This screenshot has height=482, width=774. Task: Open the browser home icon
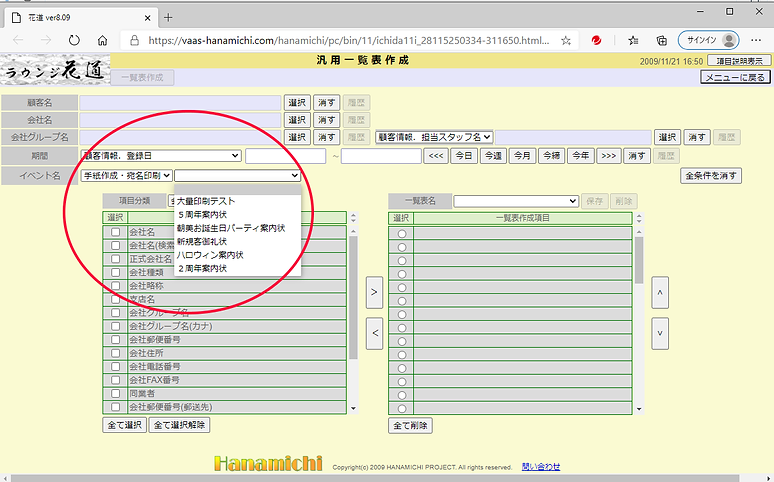pyautogui.click(x=102, y=40)
